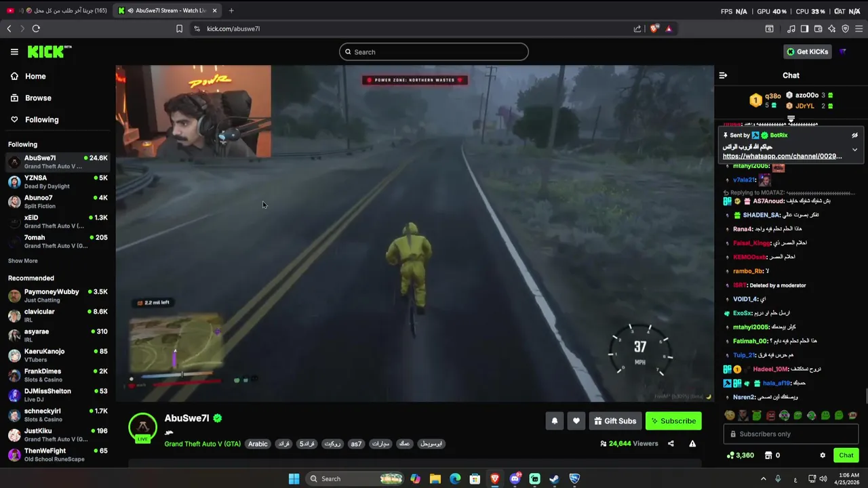Open YZNSA channel in Following list
868x488 pixels.
[x=57, y=182]
